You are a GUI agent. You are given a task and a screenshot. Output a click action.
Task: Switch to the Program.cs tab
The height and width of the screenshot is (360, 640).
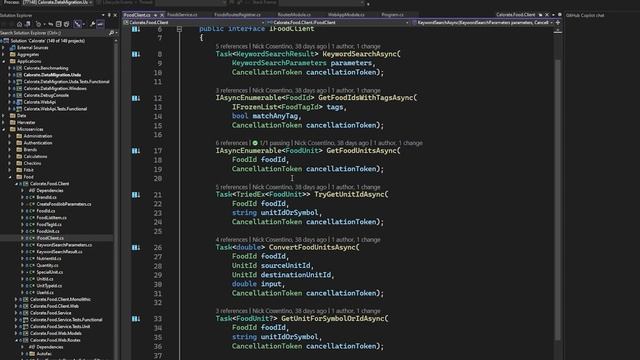pos(392,15)
